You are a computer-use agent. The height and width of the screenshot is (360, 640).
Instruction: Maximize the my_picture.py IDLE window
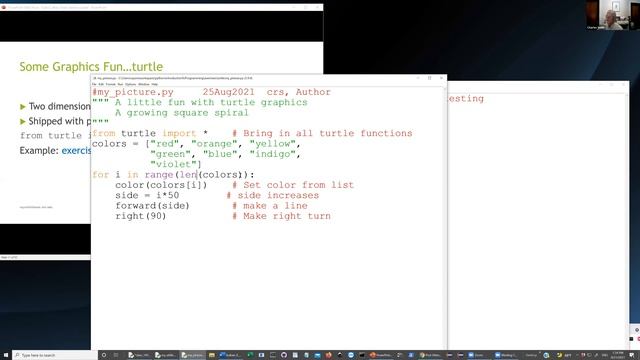coord(429,78)
